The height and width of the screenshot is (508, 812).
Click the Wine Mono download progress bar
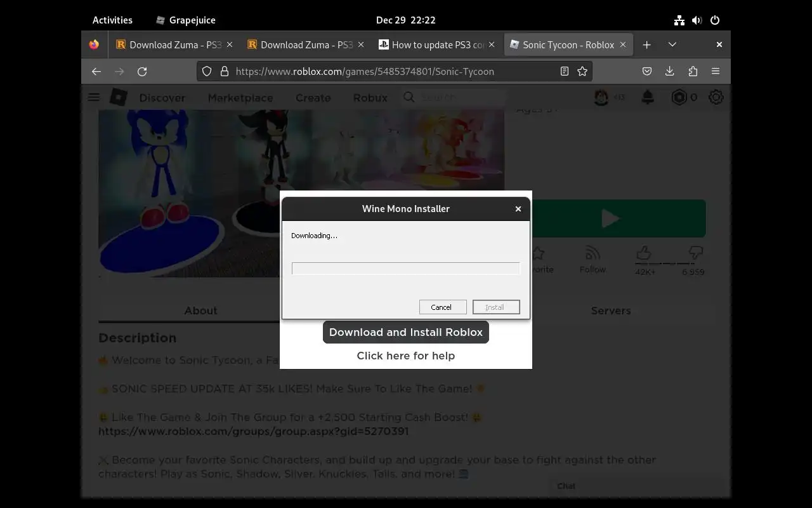pos(406,269)
